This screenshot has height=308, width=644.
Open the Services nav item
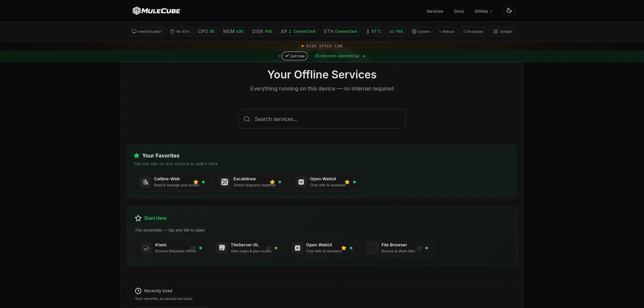click(x=435, y=11)
